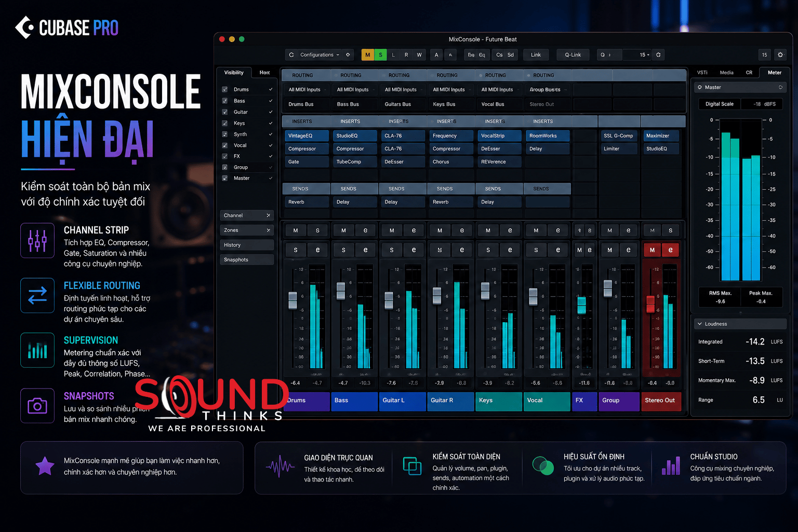The height and width of the screenshot is (532, 798).
Task: Toggle the yellow M mute-all button
Action: (368, 55)
